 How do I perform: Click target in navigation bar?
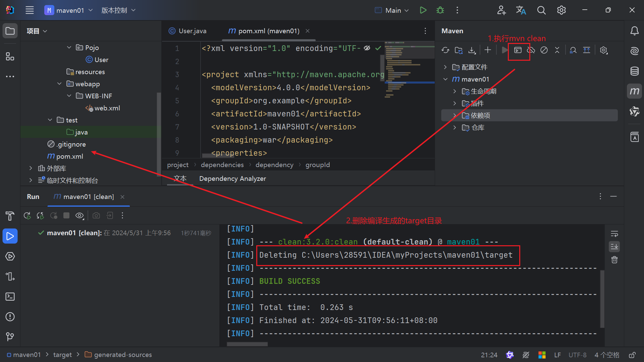pyautogui.click(x=62, y=355)
